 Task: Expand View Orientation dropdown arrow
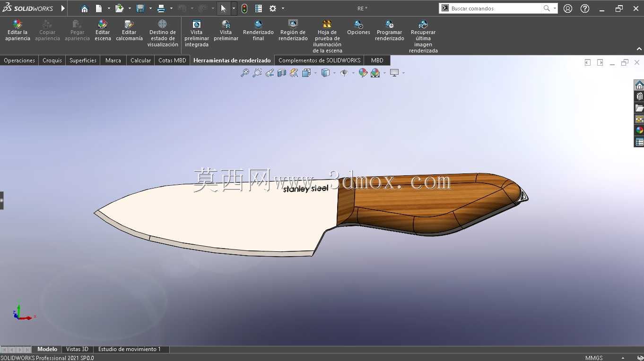(315, 73)
